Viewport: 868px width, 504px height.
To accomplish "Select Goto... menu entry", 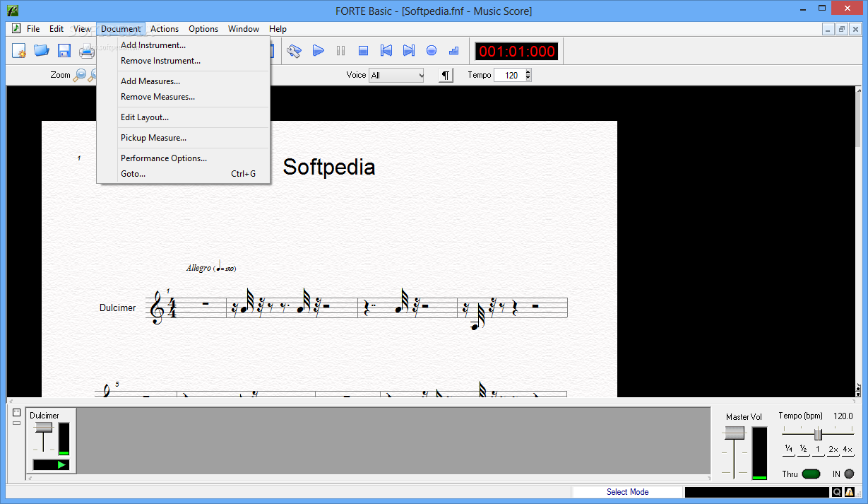I will point(184,174).
